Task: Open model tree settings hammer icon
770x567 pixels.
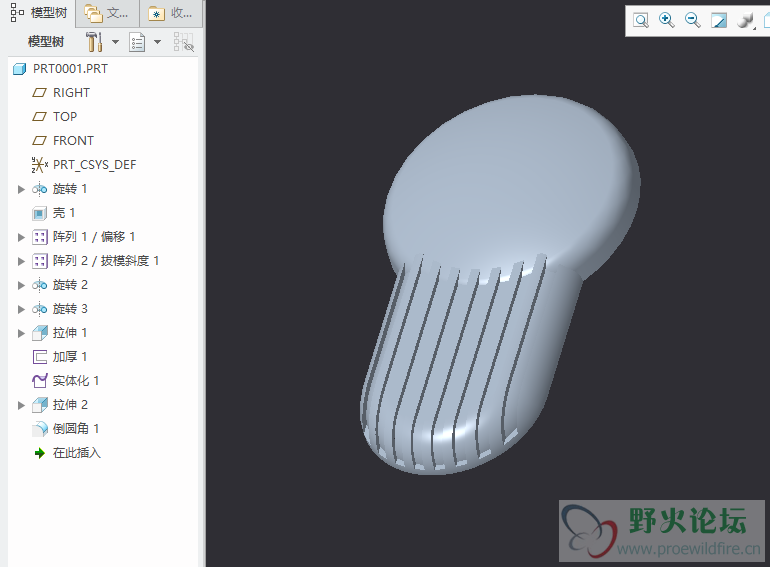Action: [x=94, y=42]
